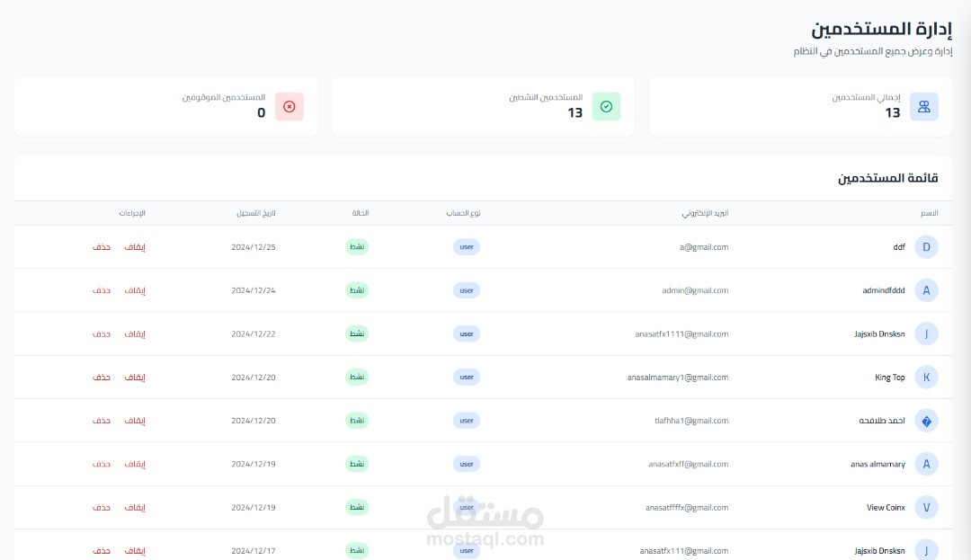Screen dimensions: 971x560
Task: Suspend (إيقاف) the user ddf
Action: pyautogui.click(x=135, y=247)
